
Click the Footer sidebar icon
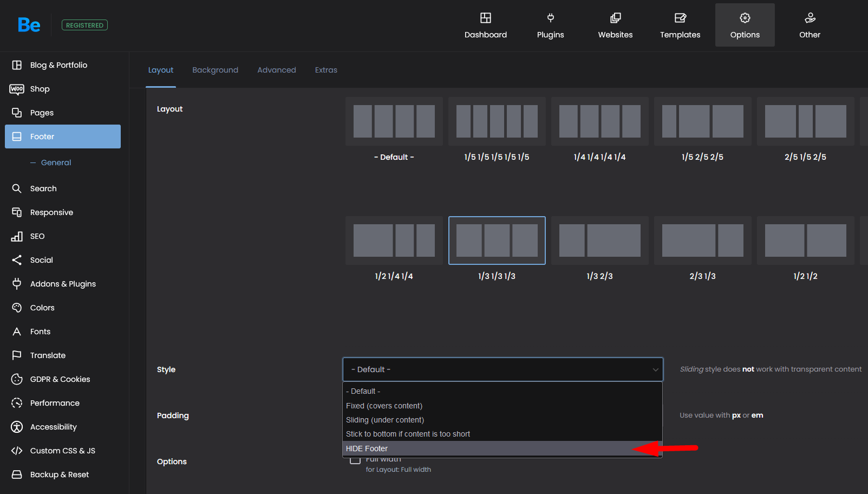tap(17, 136)
